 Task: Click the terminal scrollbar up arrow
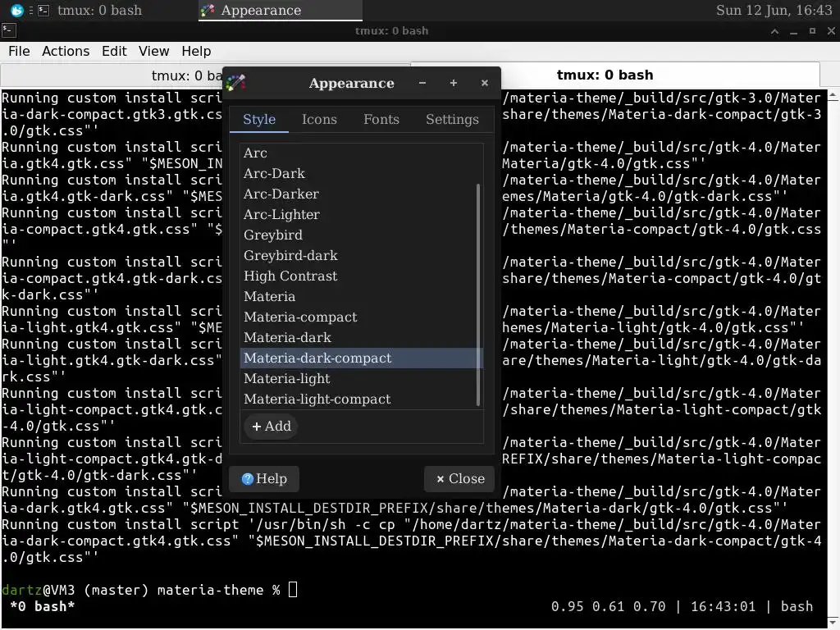(833, 95)
